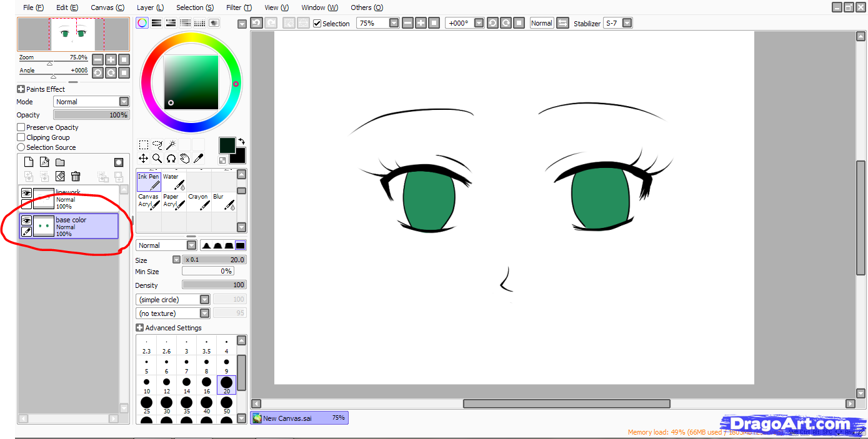Select the eyedropper color picker tool

coord(198,159)
